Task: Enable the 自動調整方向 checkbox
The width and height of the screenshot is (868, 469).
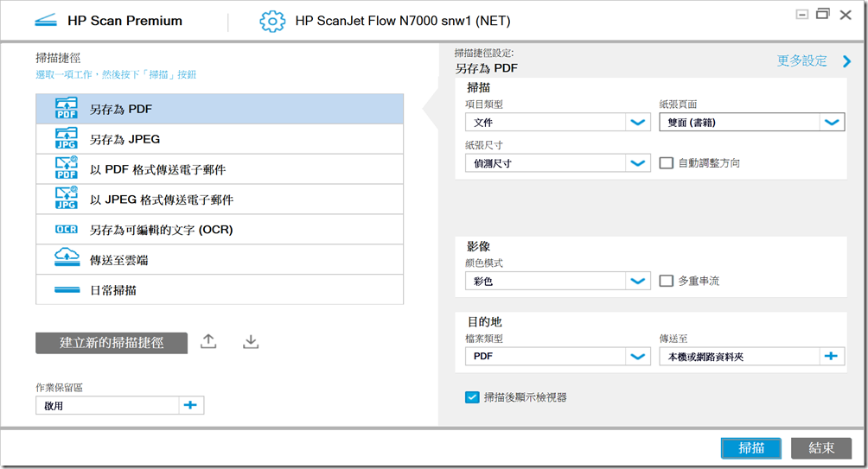Action: click(667, 162)
